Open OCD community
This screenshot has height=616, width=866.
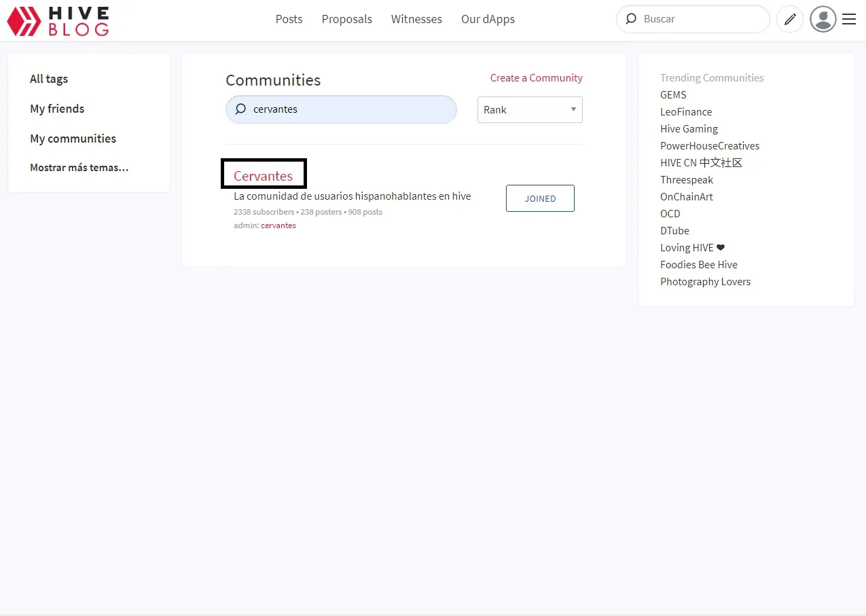pos(670,214)
